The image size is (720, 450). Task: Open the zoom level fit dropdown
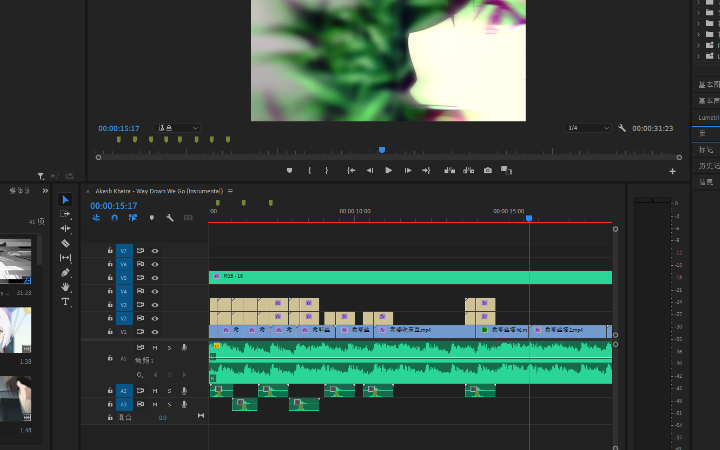(x=177, y=128)
